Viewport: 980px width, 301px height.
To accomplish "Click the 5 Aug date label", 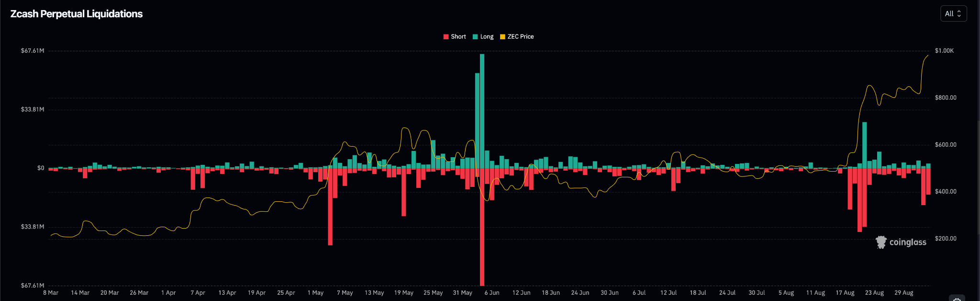I will (786, 293).
